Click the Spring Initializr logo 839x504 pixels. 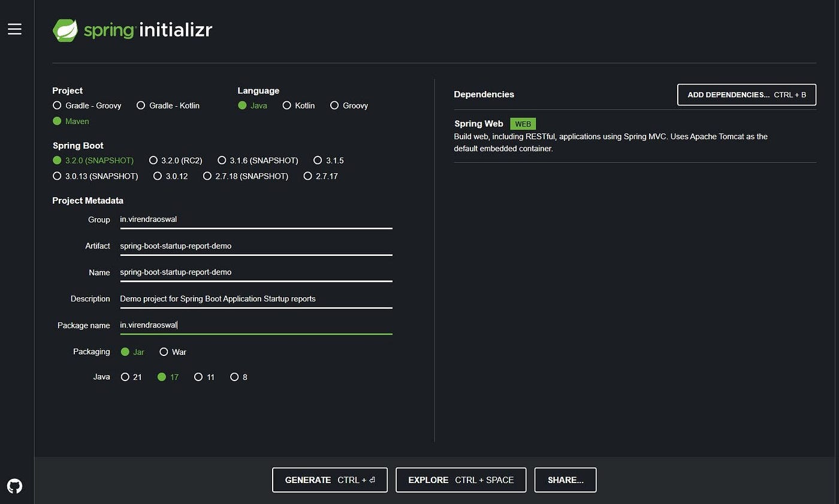[132, 29]
